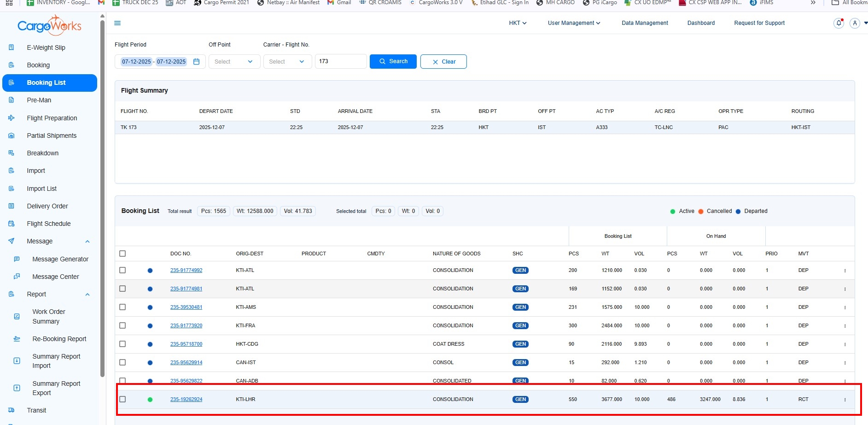868x425 pixels.
Task: Tick the select-all checkbox in table header
Action: [122, 254]
